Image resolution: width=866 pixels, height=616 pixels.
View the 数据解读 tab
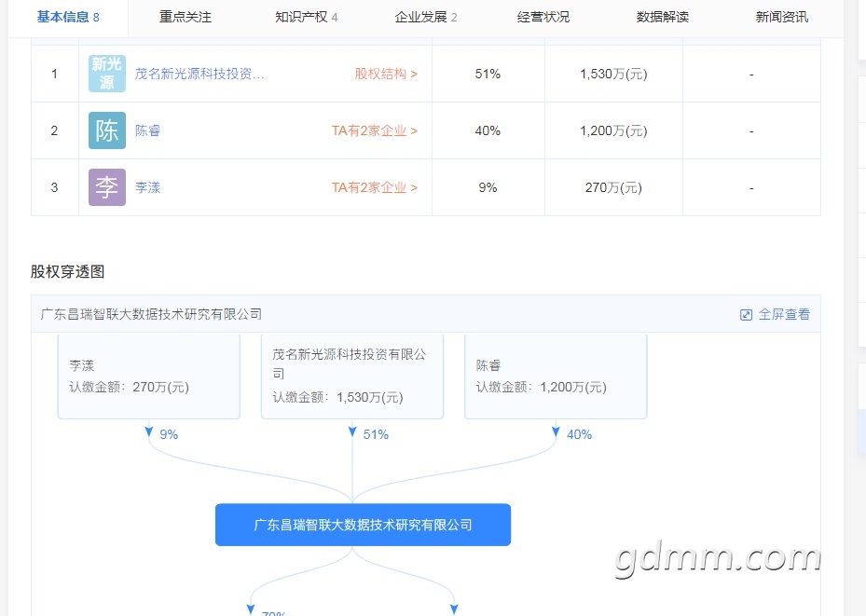coord(663,17)
